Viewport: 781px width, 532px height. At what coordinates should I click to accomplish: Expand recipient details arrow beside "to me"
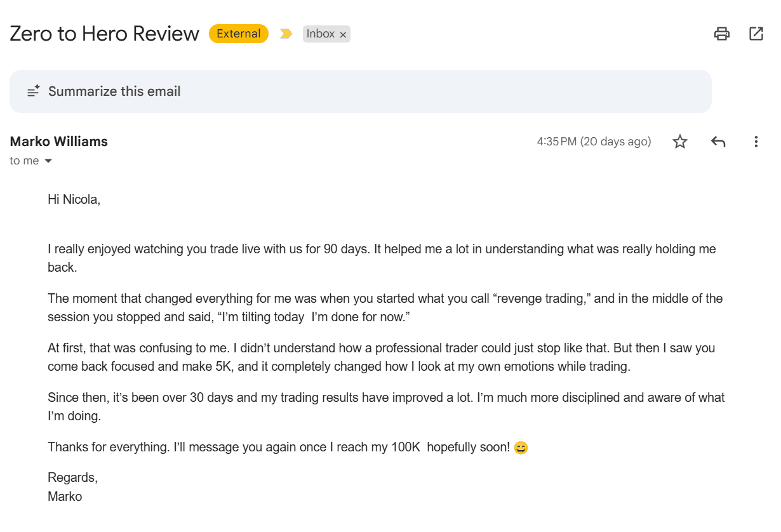coord(48,161)
